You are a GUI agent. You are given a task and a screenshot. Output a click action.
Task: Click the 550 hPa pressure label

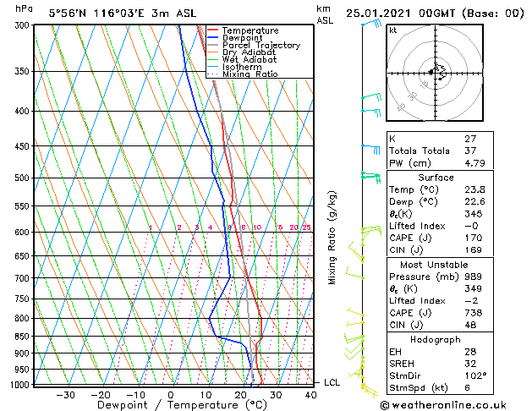[x=24, y=206]
